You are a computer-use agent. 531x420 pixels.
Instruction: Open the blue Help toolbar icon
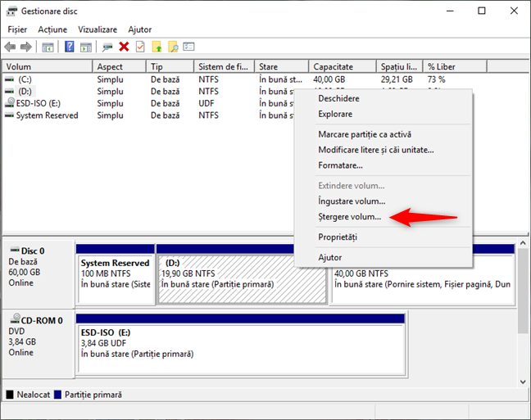coord(70,47)
